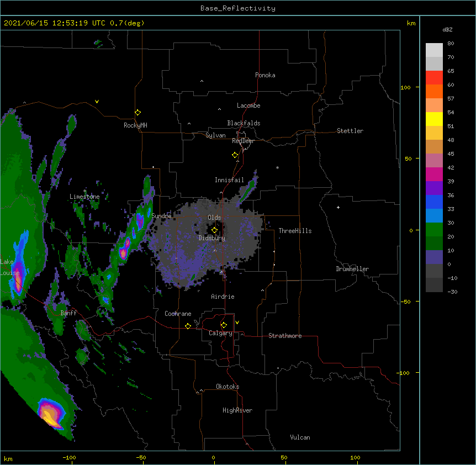Click the 10 dBZ purple color swatch
This screenshot has height=465, width=476.
[x=434, y=257]
